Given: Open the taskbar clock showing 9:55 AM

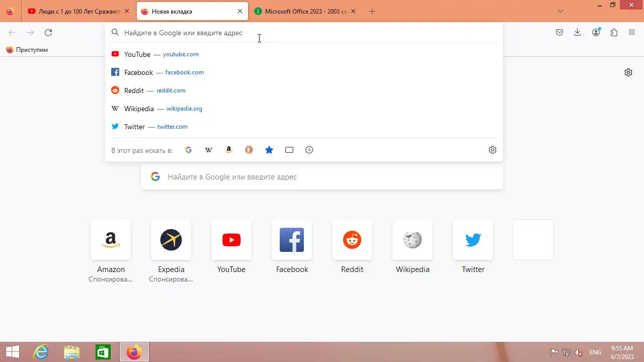Looking at the screenshot, I should (x=622, y=352).
